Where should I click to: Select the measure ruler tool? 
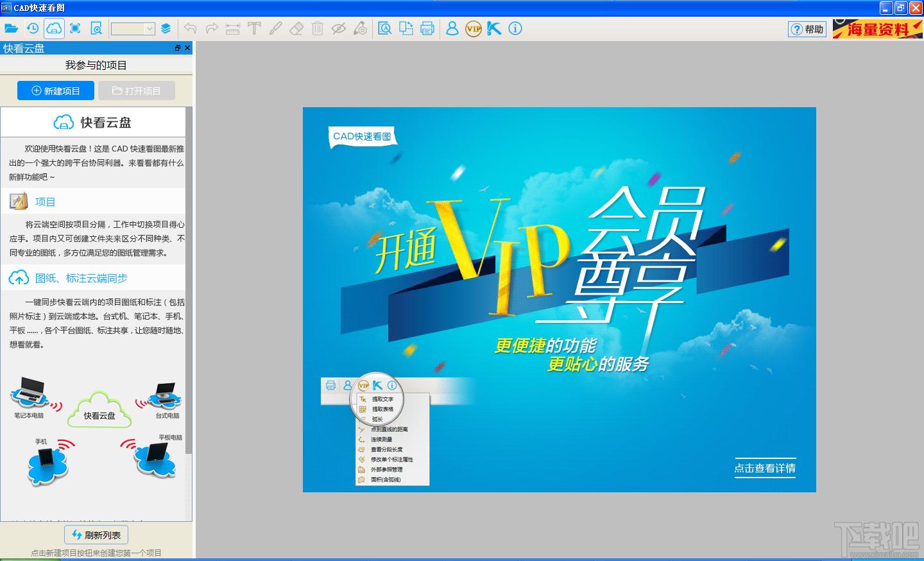click(232, 28)
